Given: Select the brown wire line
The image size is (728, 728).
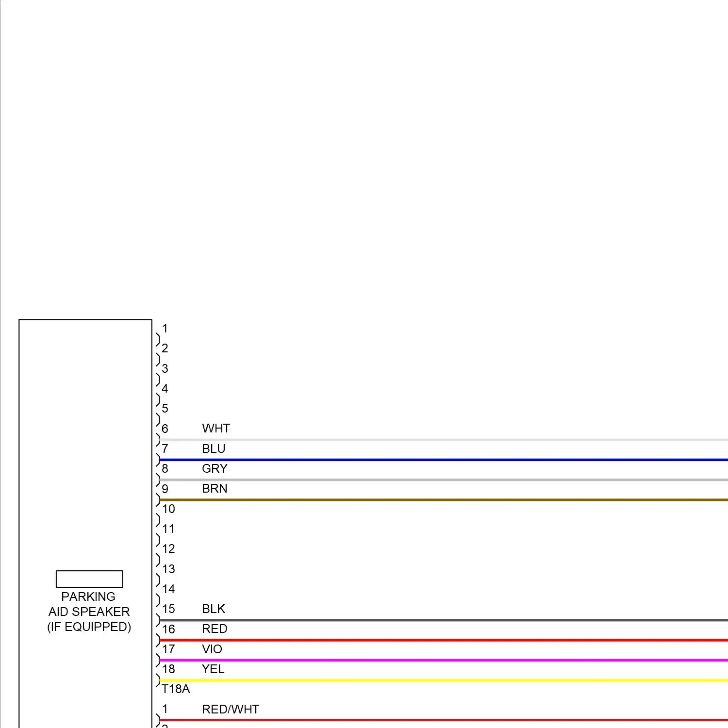Looking at the screenshot, I should point(444,499).
